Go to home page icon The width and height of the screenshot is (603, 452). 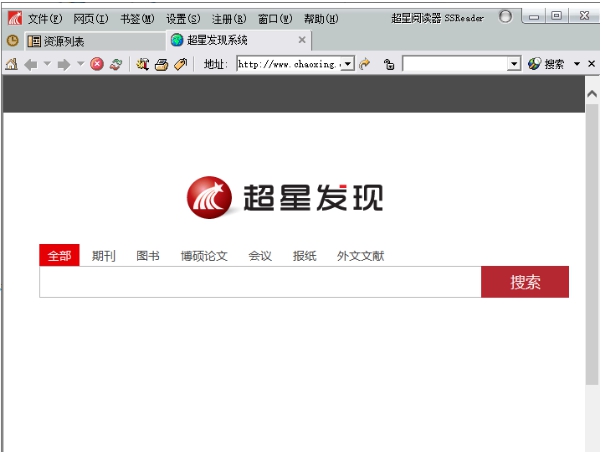click(x=12, y=64)
